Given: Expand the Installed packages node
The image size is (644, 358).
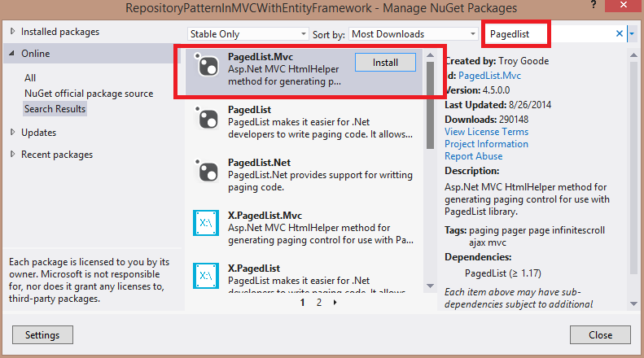Looking at the screenshot, I should [x=12, y=31].
